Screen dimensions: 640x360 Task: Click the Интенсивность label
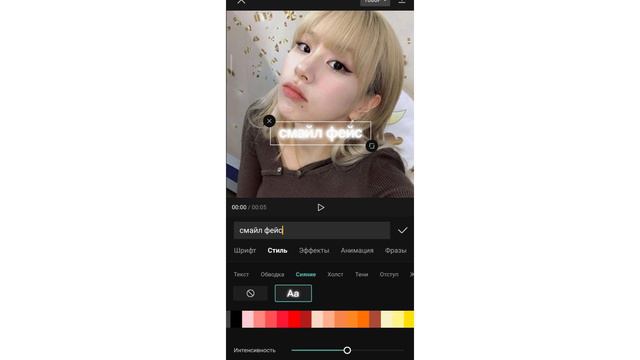254,350
